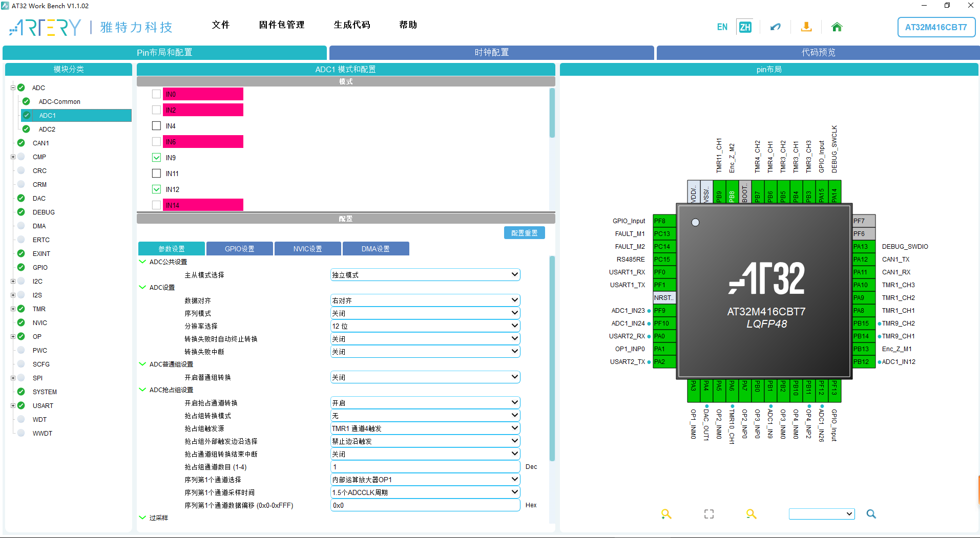
Task: Expand the CMP tree node
Action: (13, 157)
